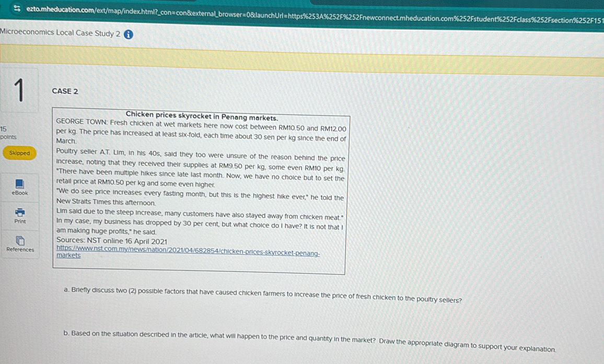Click the 'eBook' text label in sidebar

[19, 193]
